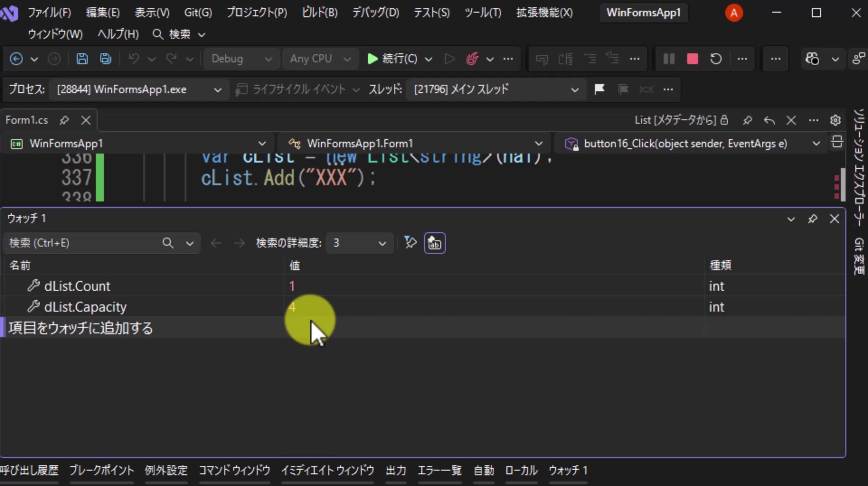Click the Watch search magnifier icon

click(168, 243)
